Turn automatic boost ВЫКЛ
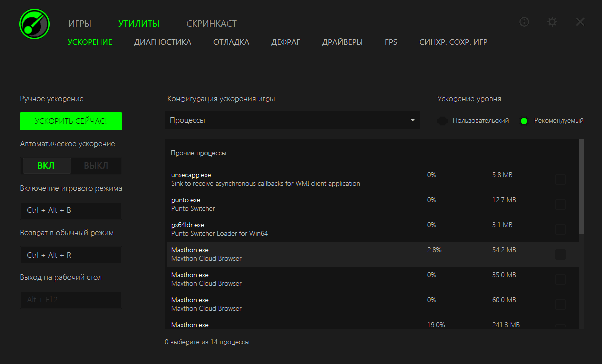This screenshot has width=602, height=364. point(96,166)
